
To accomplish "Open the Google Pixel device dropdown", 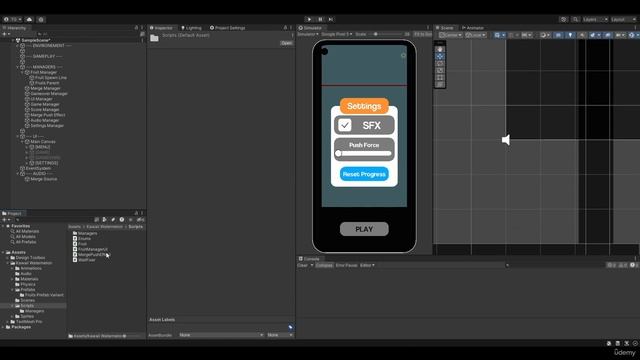I will [x=337, y=34].
